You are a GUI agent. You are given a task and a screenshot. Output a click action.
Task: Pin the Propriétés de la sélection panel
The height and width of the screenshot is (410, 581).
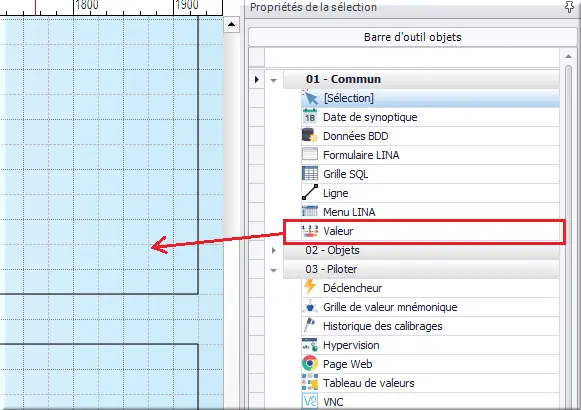coord(569,7)
